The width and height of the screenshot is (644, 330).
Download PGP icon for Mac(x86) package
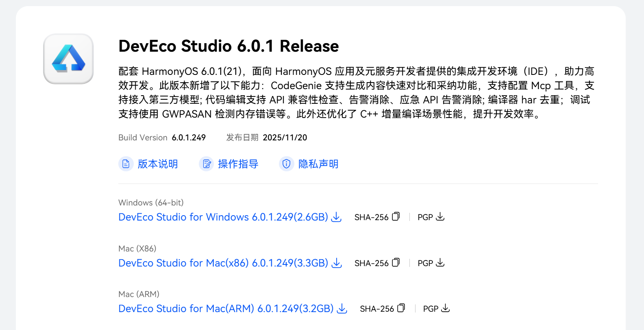[x=440, y=263]
